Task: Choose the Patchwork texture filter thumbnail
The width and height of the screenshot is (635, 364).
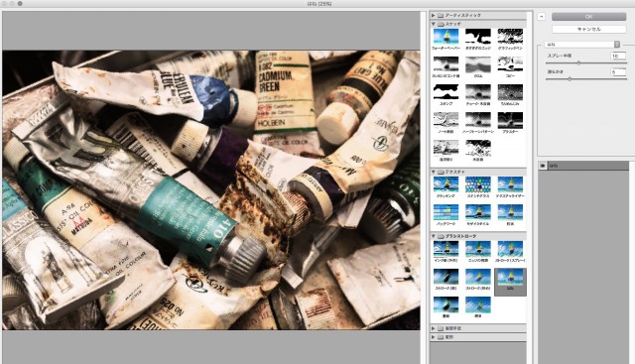Action: [445, 212]
